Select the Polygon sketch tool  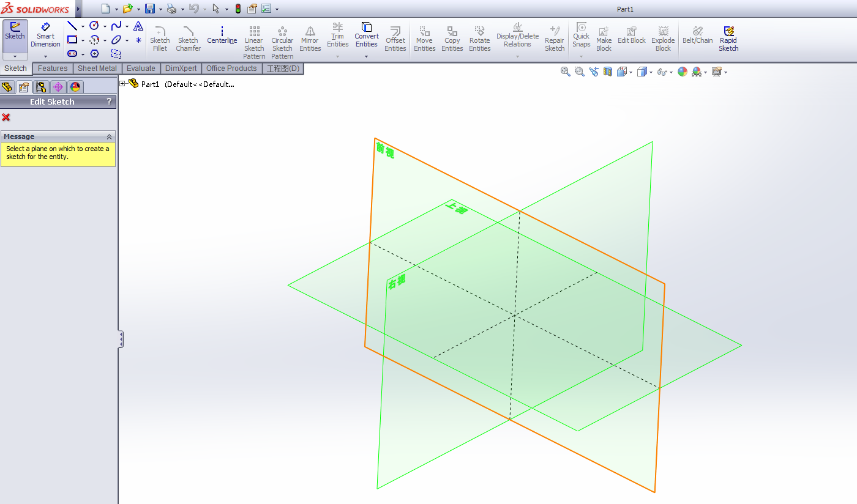[x=94, y=54]
